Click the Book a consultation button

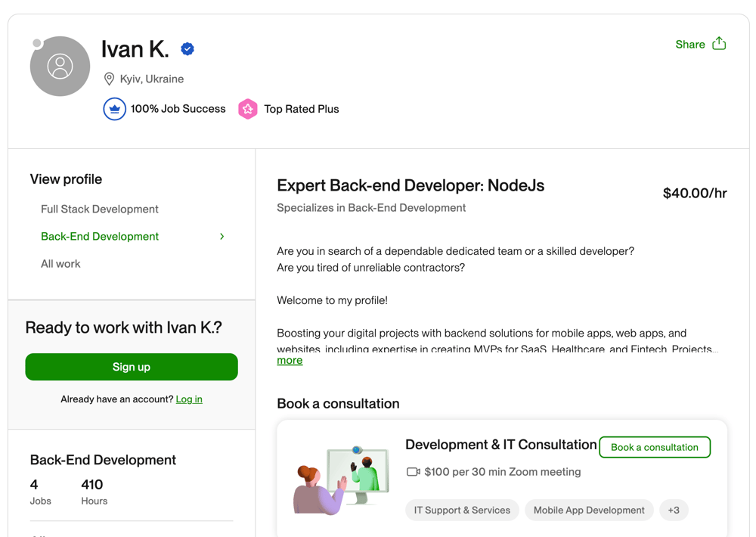coord(655,447)
